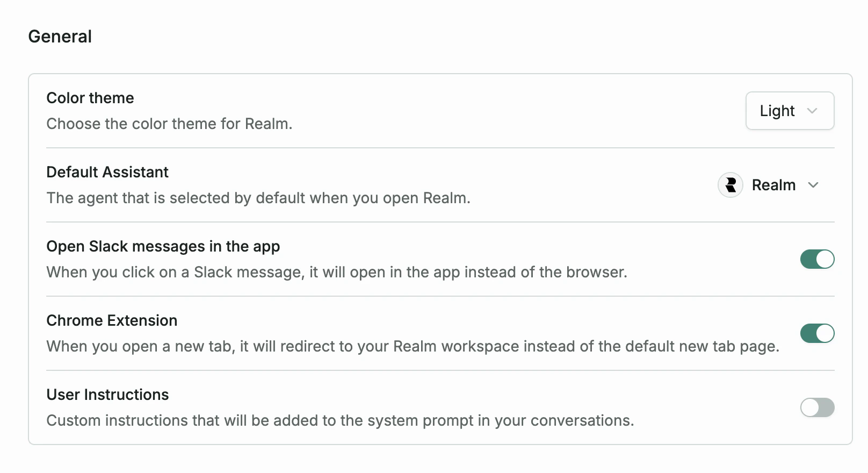Image resolution: width=868 pixels, height=473 pixels.
Task: Click the General section heading
Action: coord(60,36)
